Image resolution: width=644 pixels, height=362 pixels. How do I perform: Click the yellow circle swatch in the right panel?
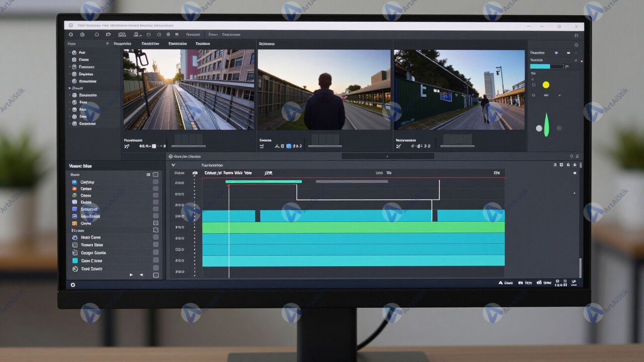click(546, 85)
